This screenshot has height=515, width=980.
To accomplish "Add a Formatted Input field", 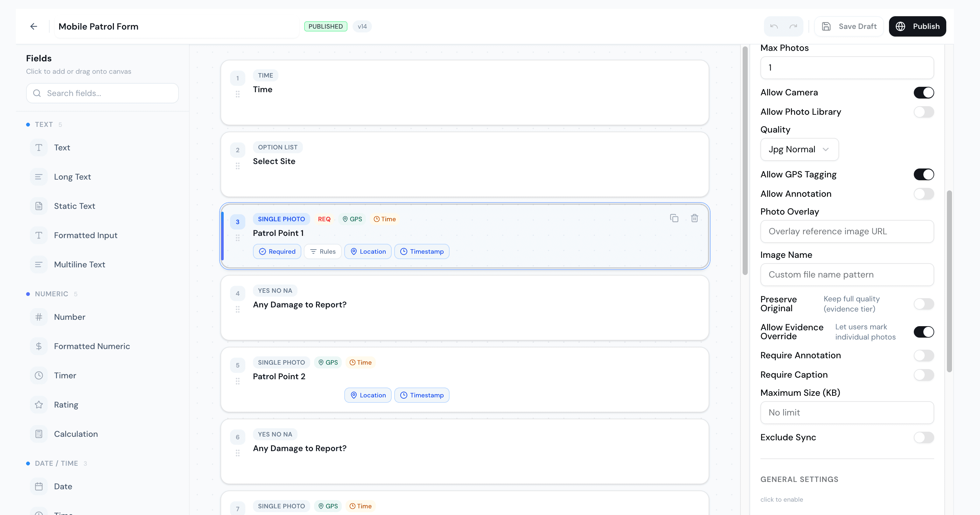I will point(102,235).
